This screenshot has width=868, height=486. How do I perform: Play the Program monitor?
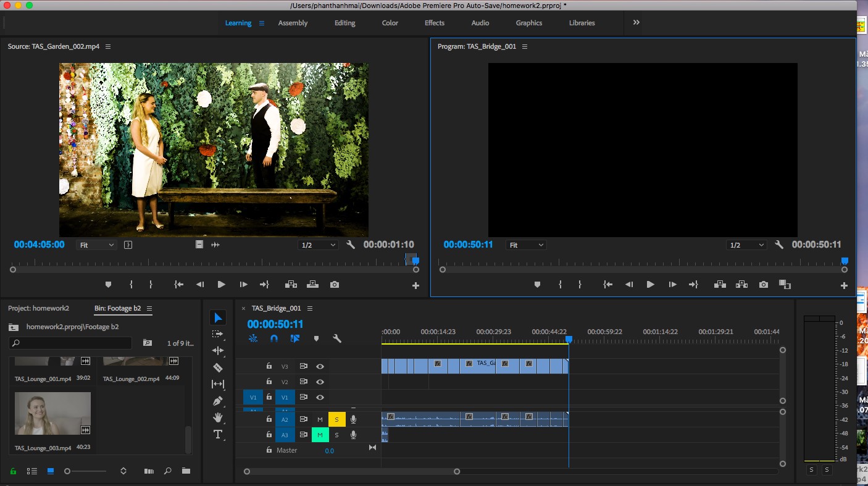coord(650,285)
